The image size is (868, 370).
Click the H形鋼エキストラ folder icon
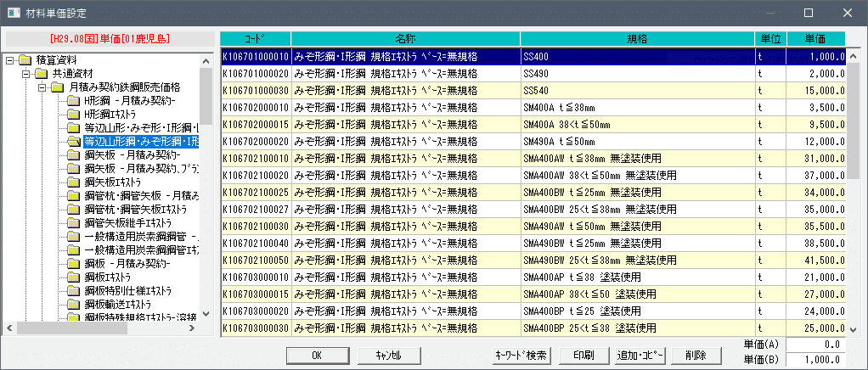[75, 115]
